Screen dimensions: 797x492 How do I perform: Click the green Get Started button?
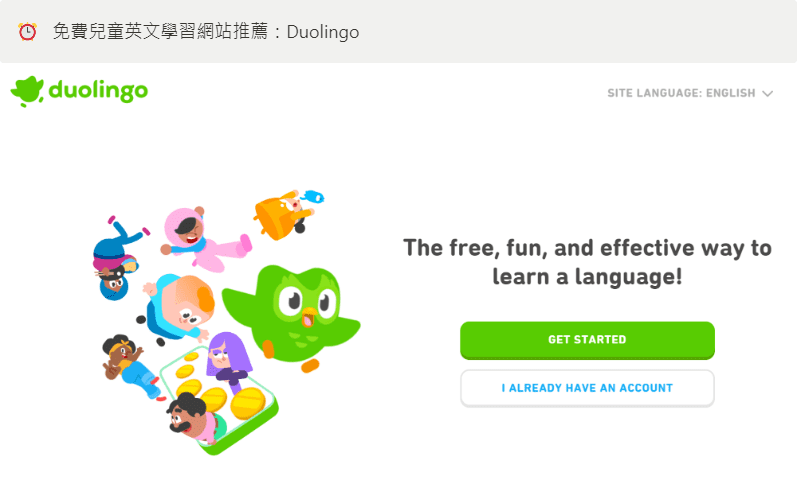(587, 340)
